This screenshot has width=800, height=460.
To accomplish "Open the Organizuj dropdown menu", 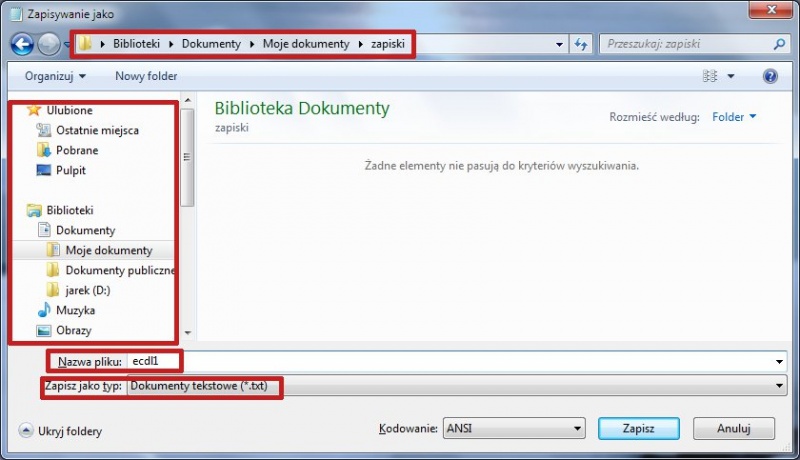I will click(55, 76).
